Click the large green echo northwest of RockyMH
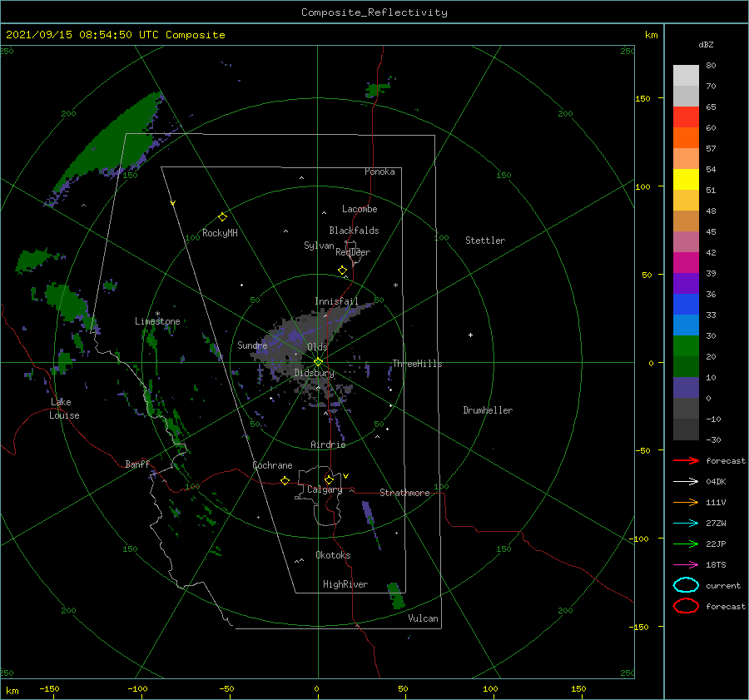This screenshot has height=700, width=749. (x=111, y=143)
